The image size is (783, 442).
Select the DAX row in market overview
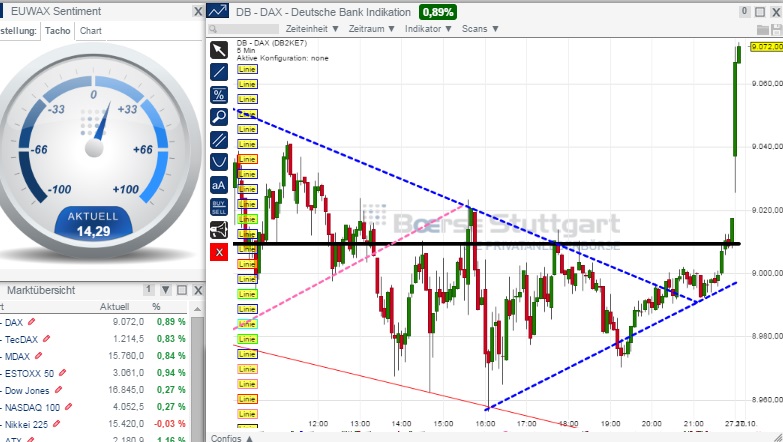click(93, 322)
